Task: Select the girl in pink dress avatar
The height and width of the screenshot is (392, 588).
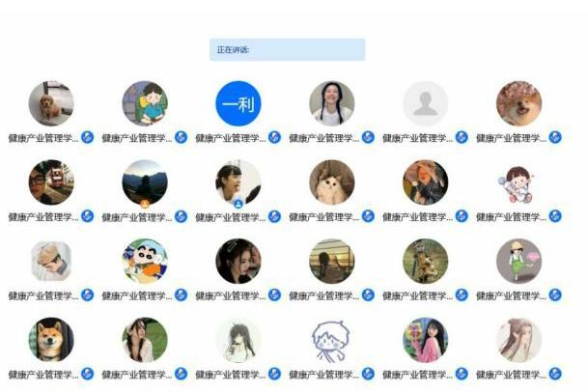Action: coord(425,340)
